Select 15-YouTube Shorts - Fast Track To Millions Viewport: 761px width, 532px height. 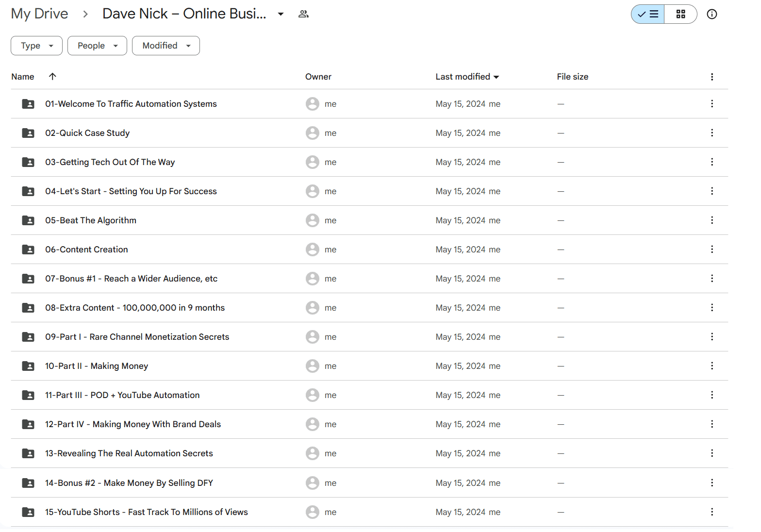tap(369, 512)
